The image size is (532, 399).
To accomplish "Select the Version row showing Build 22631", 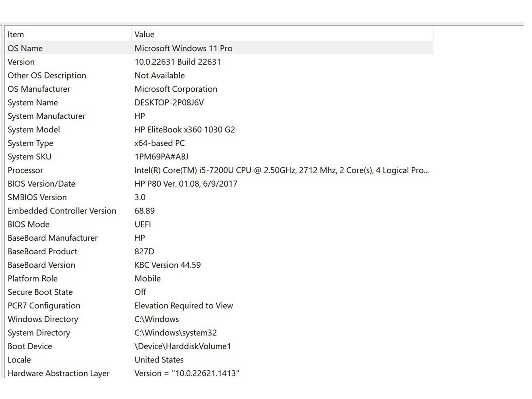I will (x=21, y=62).
